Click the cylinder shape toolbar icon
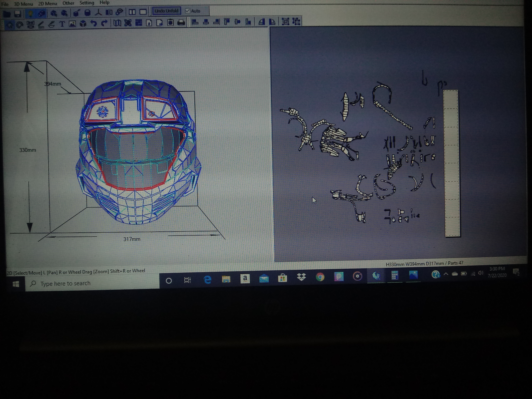Image resolution: width=532 pixels, height=399 pixels. (x=87, y=13)
